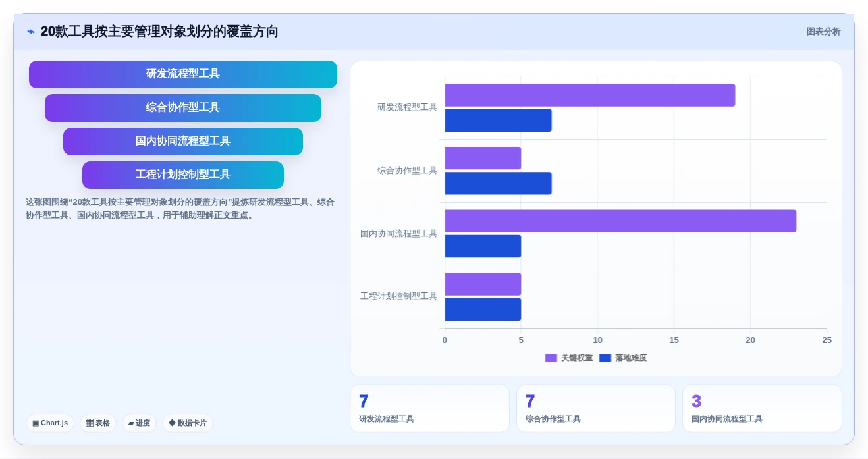Click the purple 关键权重 bar for 综合协作型工具

(483, 158)
